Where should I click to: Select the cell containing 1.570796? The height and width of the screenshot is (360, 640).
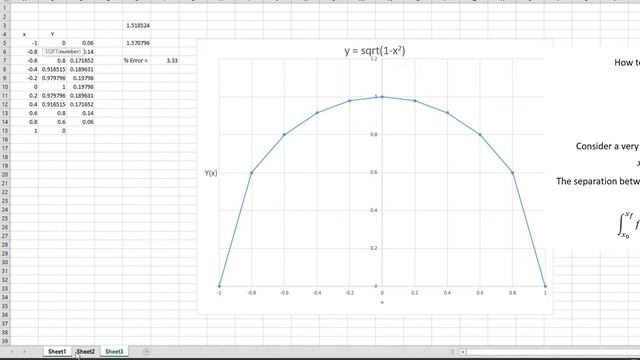pos(136,43)
